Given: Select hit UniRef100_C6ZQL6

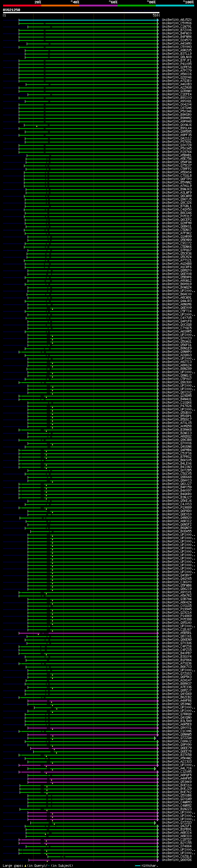Looking at the screenshot, I should [177, 856].
